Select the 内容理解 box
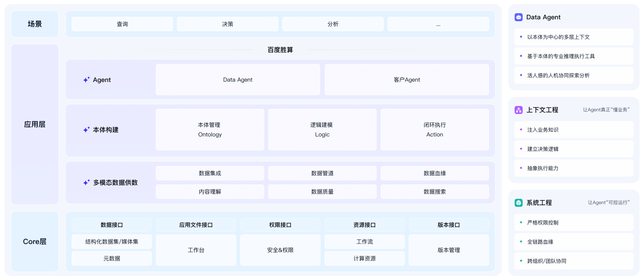 (210, 192)
